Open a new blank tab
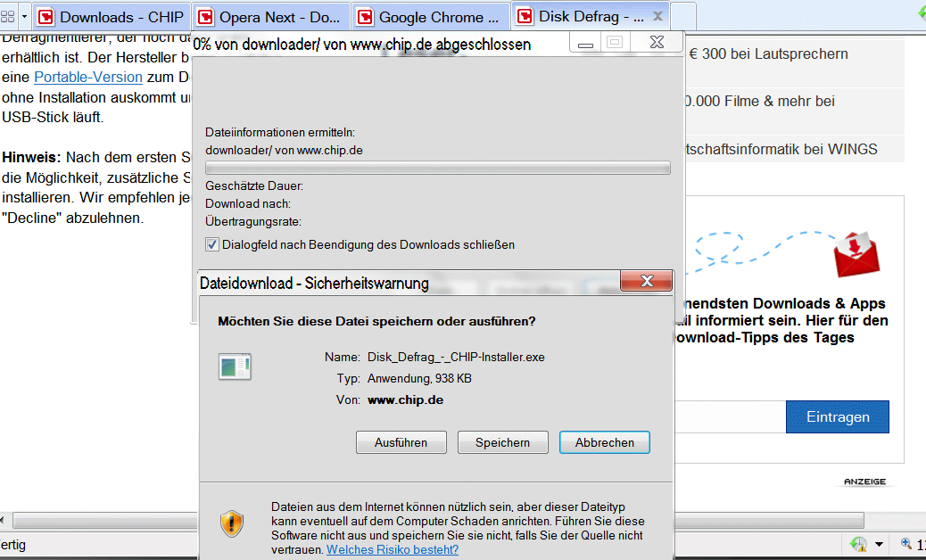This screenshot has height=560, width=926. point(683,17)
